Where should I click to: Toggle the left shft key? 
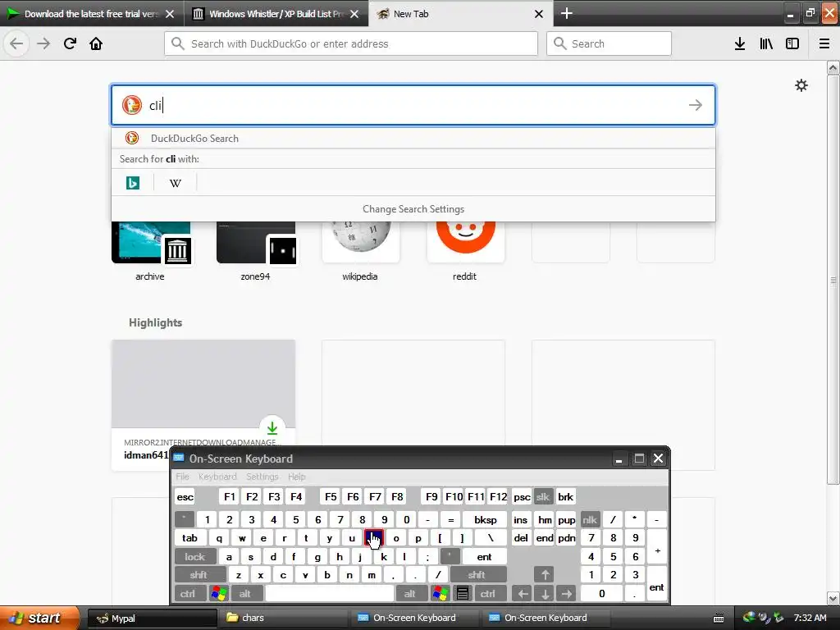199,575
